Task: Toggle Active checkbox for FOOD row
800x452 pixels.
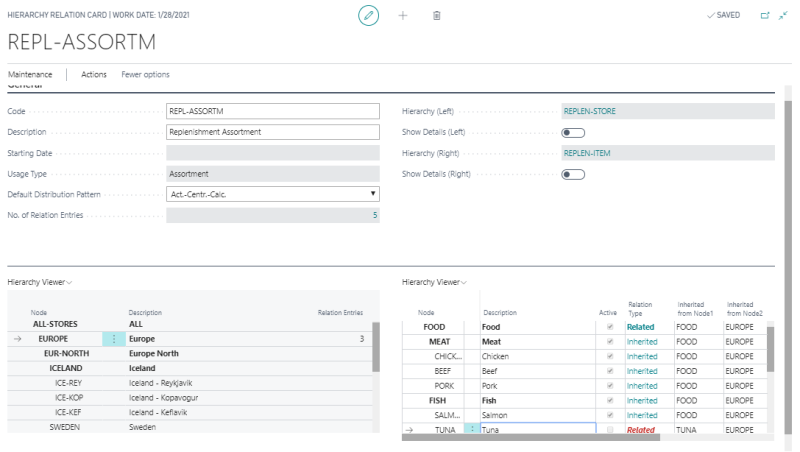Action: click(610, 327)
